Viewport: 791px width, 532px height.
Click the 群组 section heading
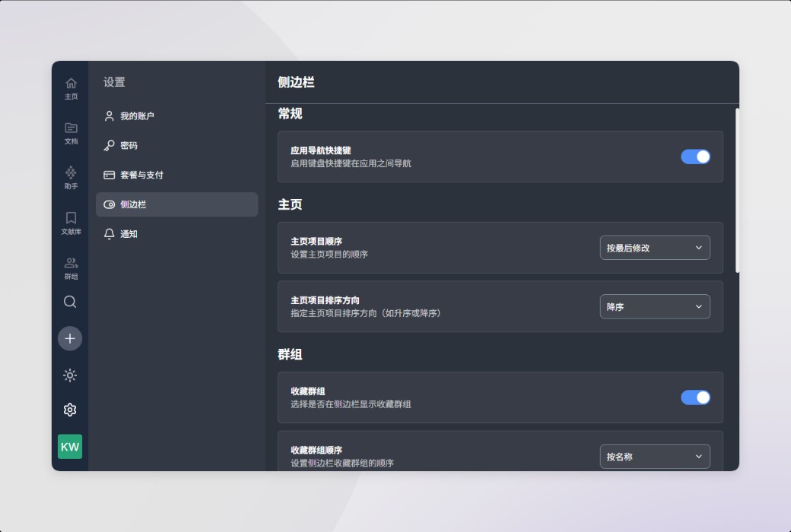[x=290, y=354]
